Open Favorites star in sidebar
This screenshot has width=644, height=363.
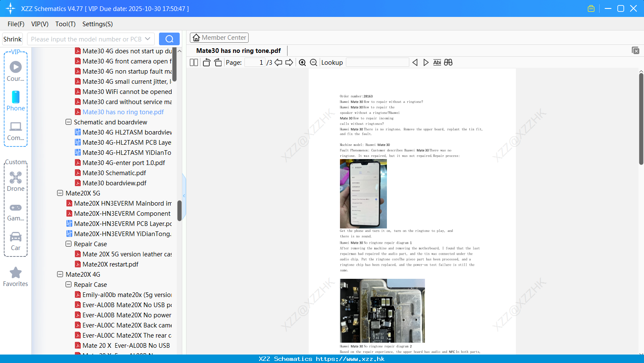click(16, 277)
